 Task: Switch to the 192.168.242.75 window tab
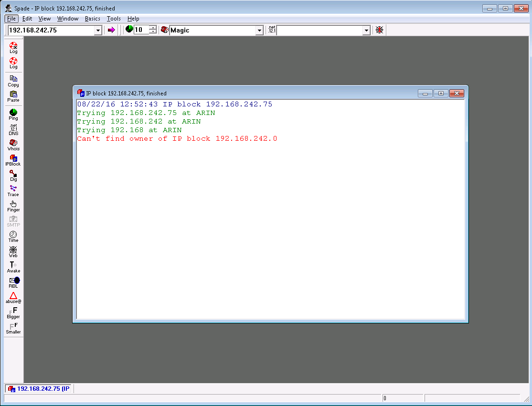pos(39,389)
